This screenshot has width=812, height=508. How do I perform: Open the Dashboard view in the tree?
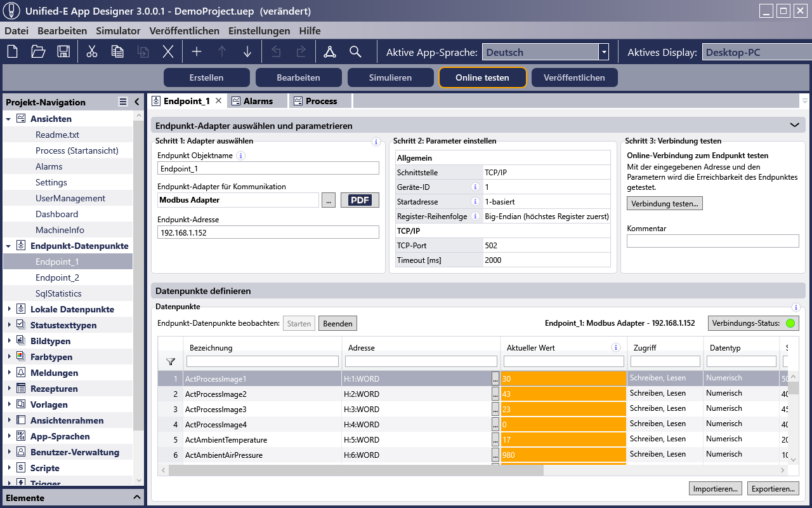coord(57,214)
